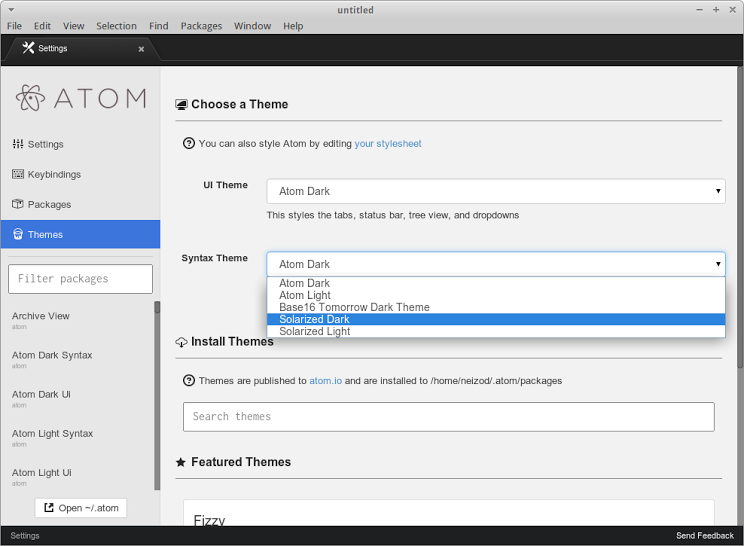Pick Base16 Tomorrow Dark Theme option
The height and width of the screenshot is (546, 744).
496,307
